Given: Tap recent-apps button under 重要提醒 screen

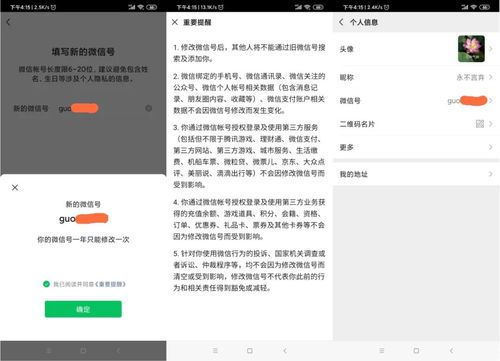Looking at the screenshot, I should pyautogui.click(x=215, y=351).
